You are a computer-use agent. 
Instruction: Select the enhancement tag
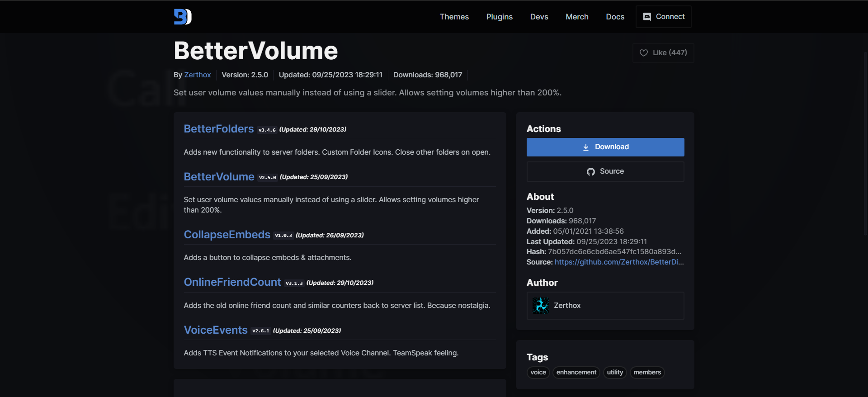coord(576,373)
